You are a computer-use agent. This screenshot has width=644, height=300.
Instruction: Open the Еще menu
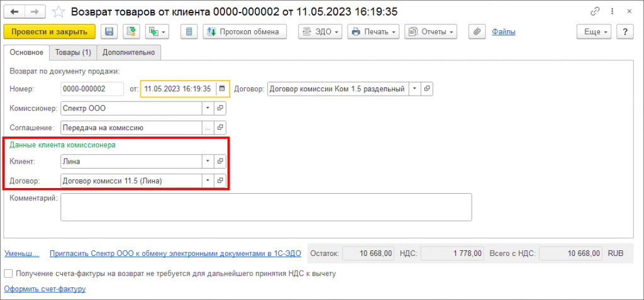pyautogui.click(x=594, y=31)
